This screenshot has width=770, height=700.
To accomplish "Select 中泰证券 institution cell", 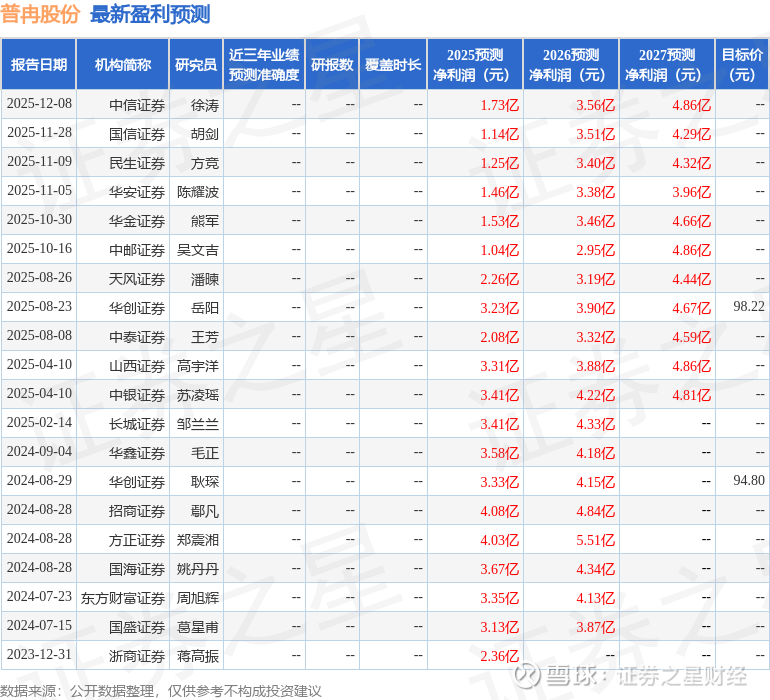I will pyautogui.click(x=137, y=337).
